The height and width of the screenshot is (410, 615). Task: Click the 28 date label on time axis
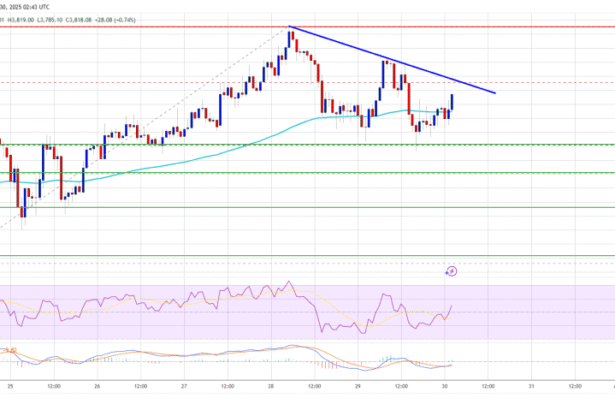point(270,386)
